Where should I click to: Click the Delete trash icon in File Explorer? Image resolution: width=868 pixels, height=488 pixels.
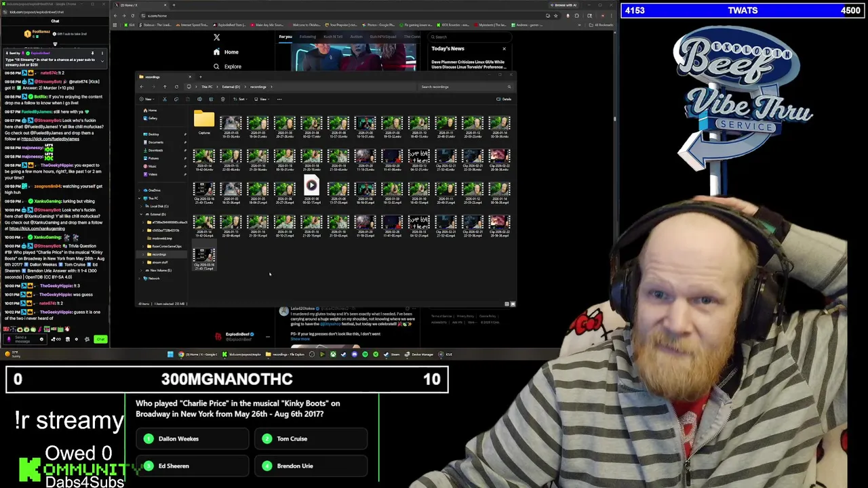point(223,99)
